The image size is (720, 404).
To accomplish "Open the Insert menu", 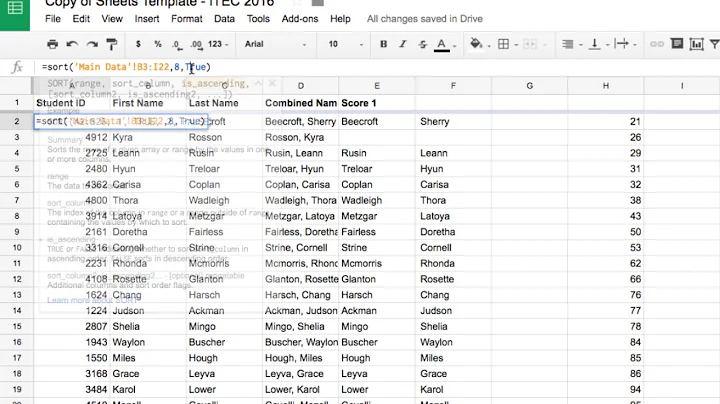I will click(146, 19).
